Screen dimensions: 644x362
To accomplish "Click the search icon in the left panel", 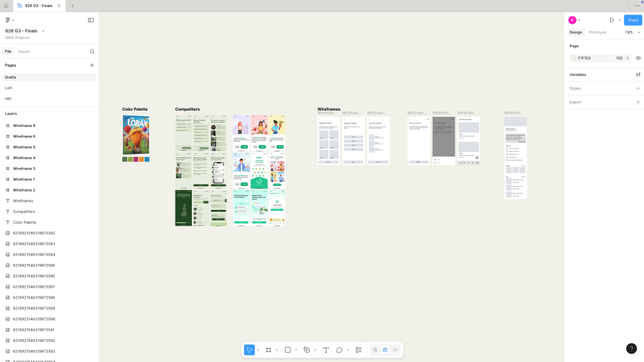I will click(x=92, y=52).
